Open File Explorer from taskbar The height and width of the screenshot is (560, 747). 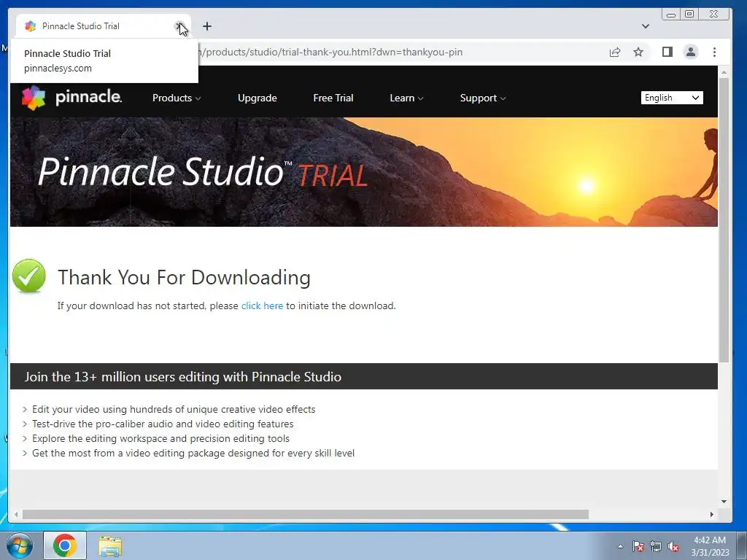(110, 545)
